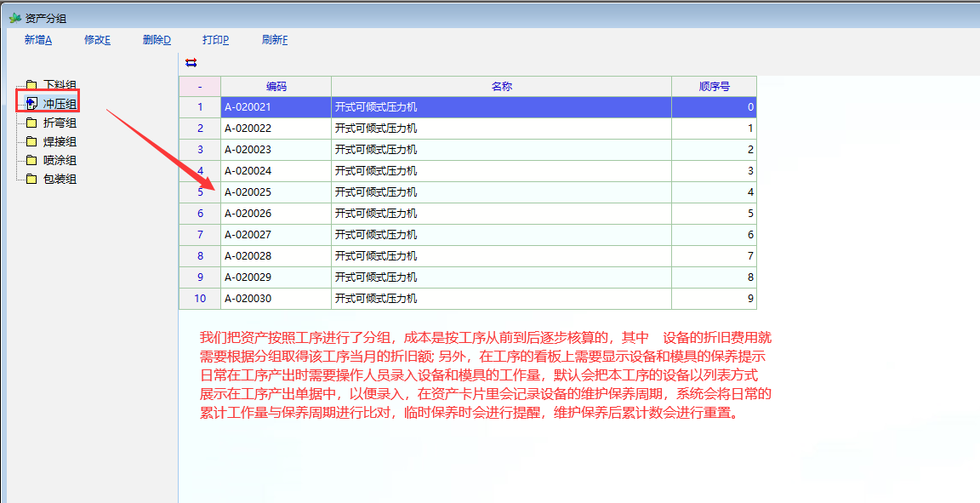The height and width of the screenshot is (503, 980).
Task: Click the 名称 column header
Action: pyautogui.click(x=501, y=86)
